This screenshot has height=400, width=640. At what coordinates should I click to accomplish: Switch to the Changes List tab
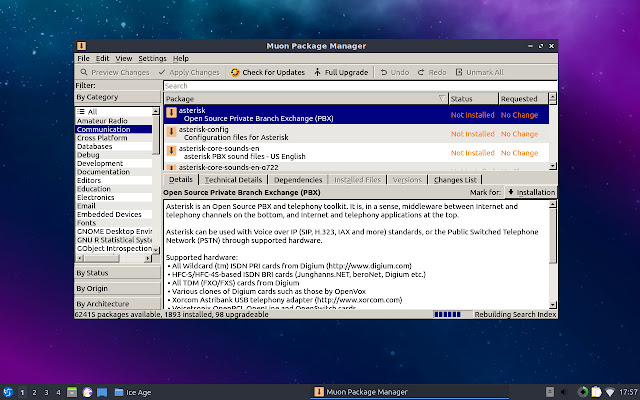[x=455, y=180]
